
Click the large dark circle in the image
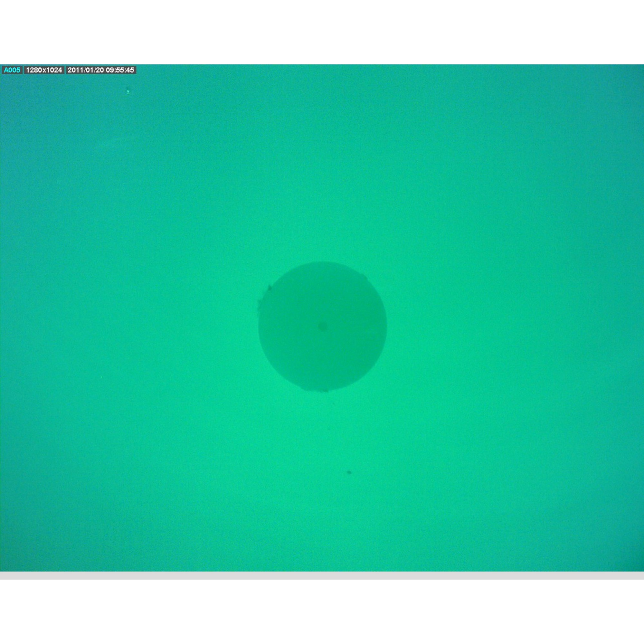(x=322, y=326)
